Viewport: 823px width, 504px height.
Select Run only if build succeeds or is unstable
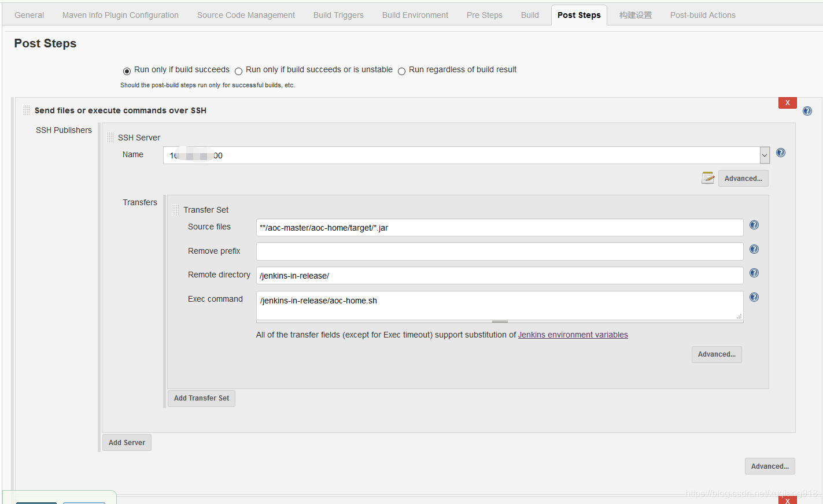238,71
